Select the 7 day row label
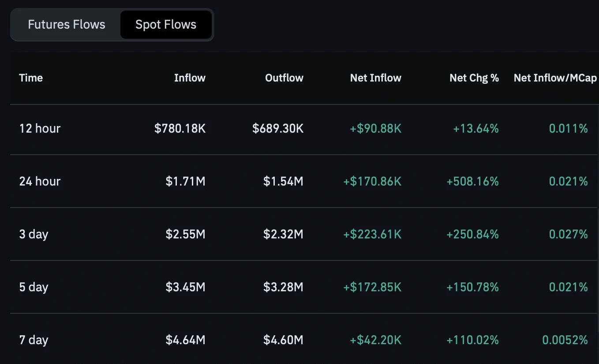 click(34, 340)
